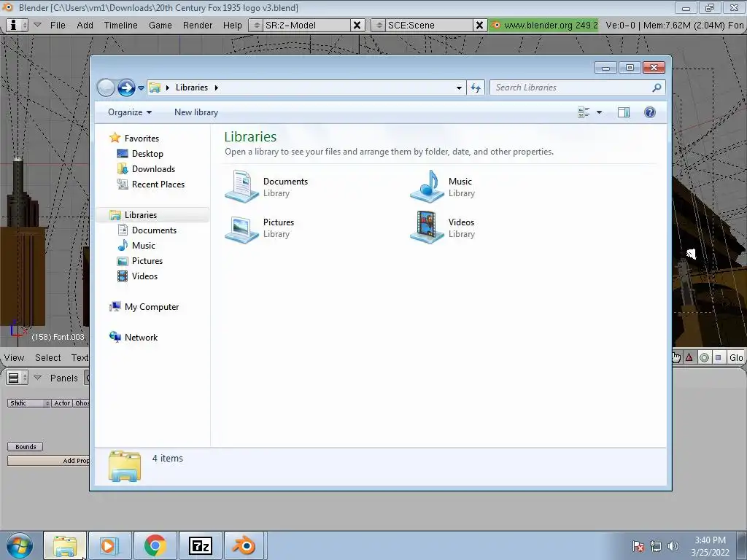Click the Add Property button in Blender
This screenshot has height=560, width=747.
pyautogui.click(x=49, y=461)
